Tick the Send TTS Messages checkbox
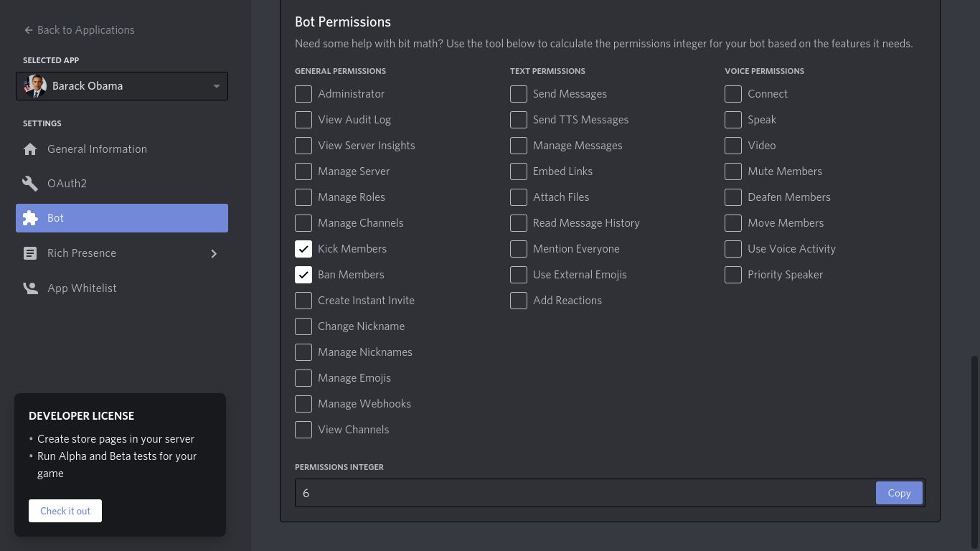The width and height of the screenshot is (980, 551). pos(519,120)
